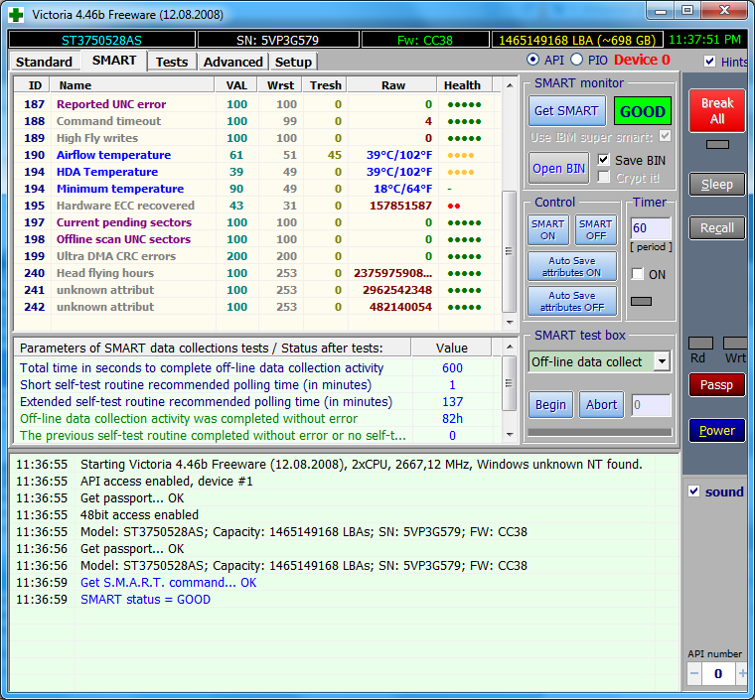Screen dimensions: 755x700
Task: Click the Get SMART button
Action: (x=566, y=111)
